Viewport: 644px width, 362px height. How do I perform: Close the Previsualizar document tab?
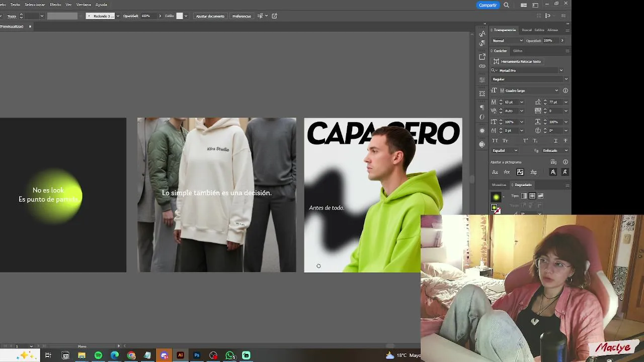(x=30, y=26)
